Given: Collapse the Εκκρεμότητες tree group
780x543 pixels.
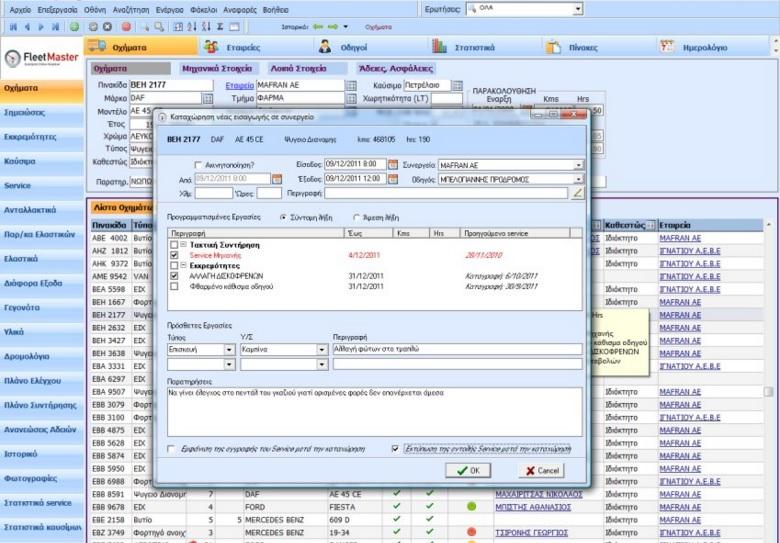Looking at the screenshot, I should pos(183,266).
